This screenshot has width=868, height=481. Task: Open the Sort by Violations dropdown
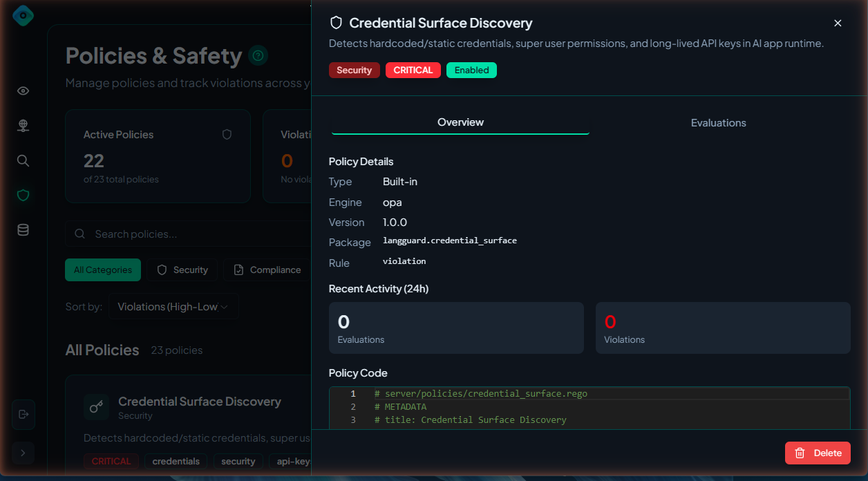(173, 307)
